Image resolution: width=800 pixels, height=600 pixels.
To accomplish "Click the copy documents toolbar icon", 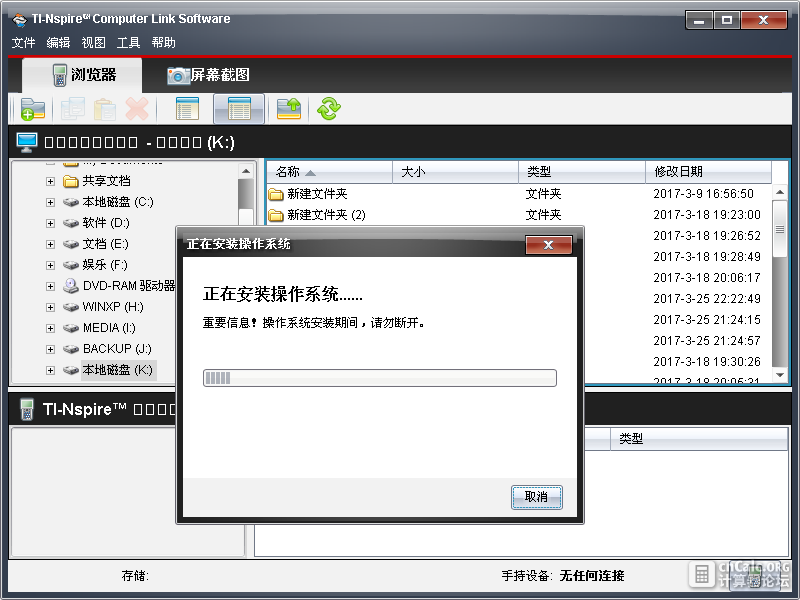I will coord(73,109).
